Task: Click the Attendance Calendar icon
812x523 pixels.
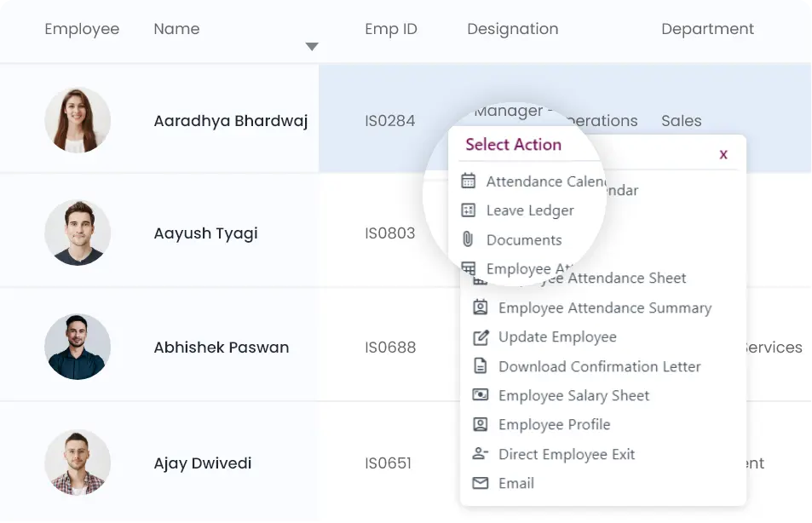Action: [468, 181]
